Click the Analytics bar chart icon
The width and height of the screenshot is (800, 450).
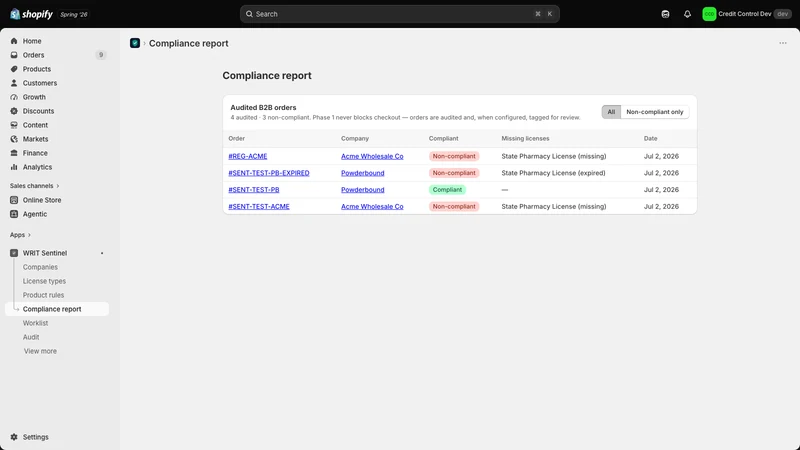point(14,167)
